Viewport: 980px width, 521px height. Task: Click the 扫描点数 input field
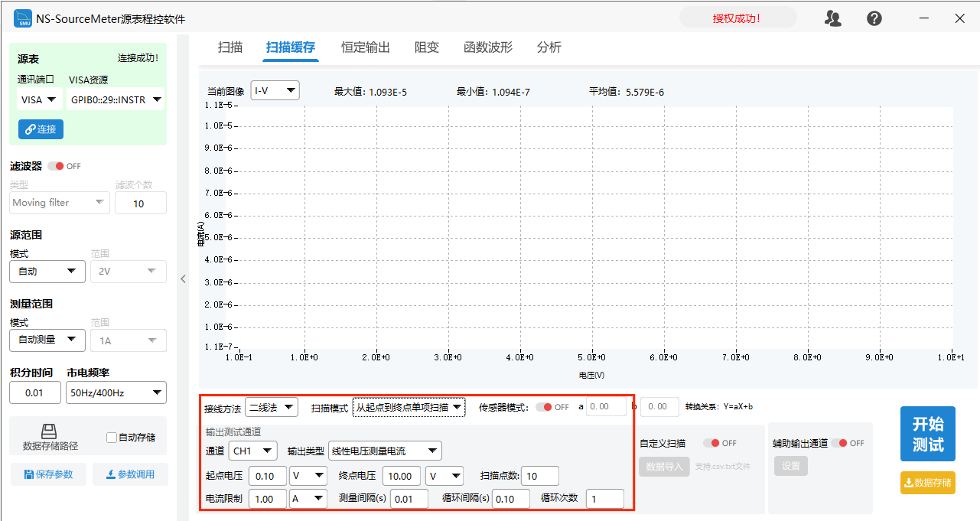coord(540,476)
